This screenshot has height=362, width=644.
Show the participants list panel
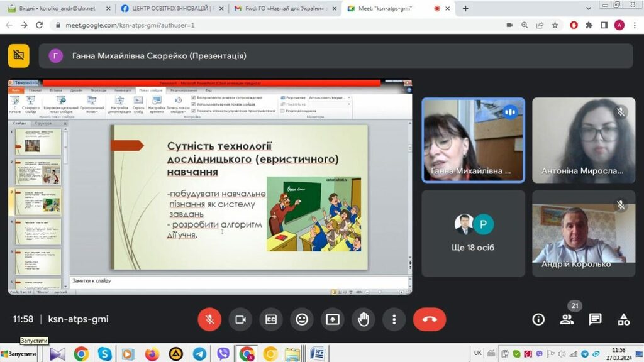pos(567,319)
